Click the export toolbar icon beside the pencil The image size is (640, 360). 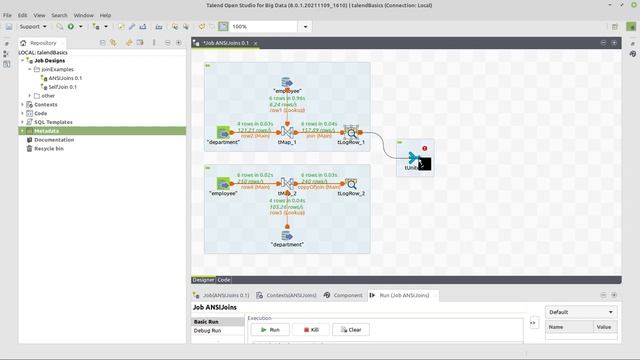(x=143, y=27)
